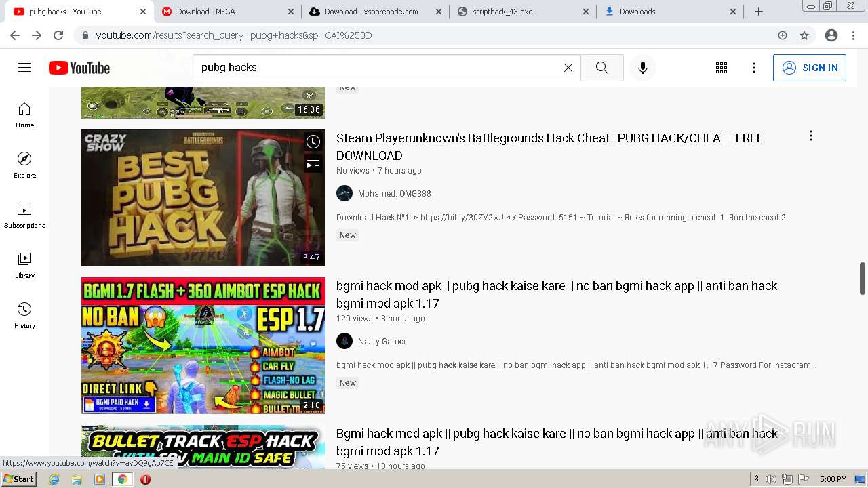Open the 16:05 video thumbnail
Viewport: 868px width, 488px height.
203,102
